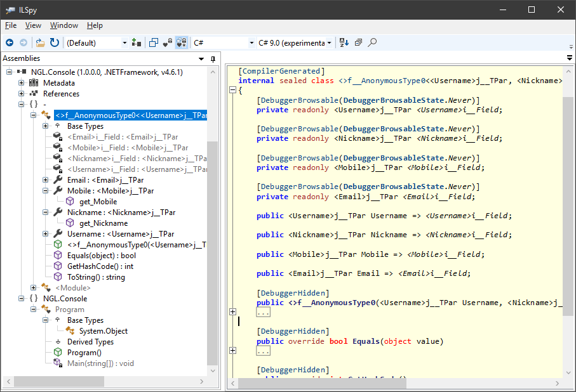
Task: Click the first DebuggerHidden attribute link
Action: pos(293,293)
